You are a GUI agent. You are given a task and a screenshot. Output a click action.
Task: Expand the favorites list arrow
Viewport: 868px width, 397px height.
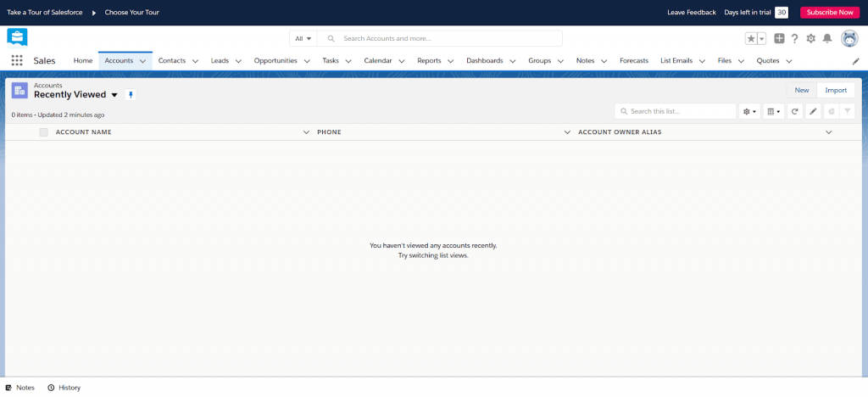[x=762, y=38]
